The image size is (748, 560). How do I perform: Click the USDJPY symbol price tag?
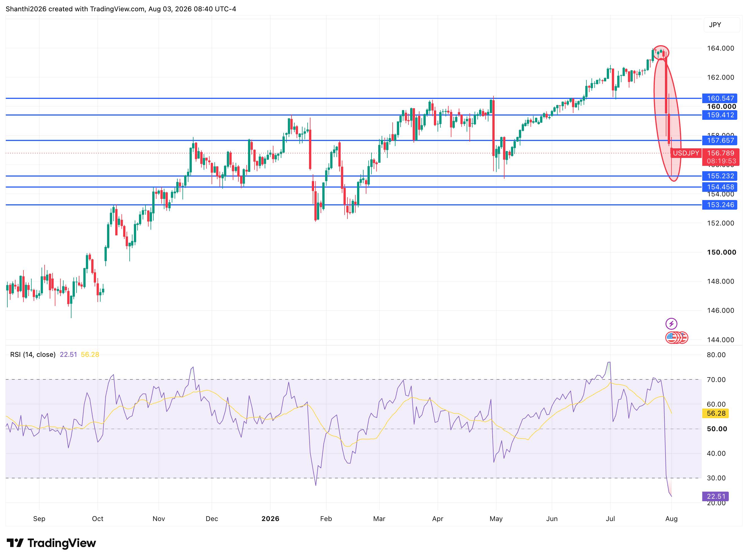(x=686, y=153)
